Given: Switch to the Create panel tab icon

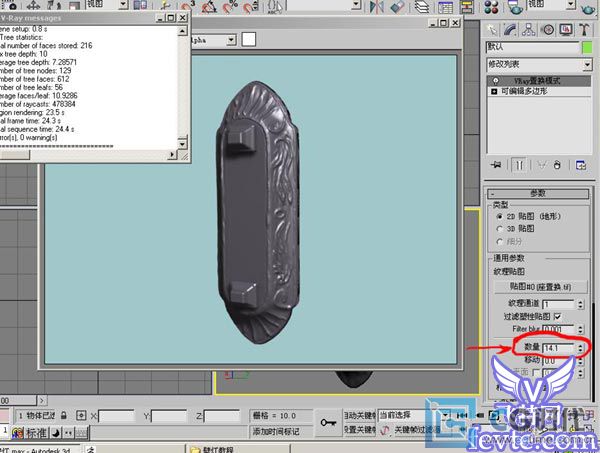Looking at the screenshot, I should [x=492, y=29].
